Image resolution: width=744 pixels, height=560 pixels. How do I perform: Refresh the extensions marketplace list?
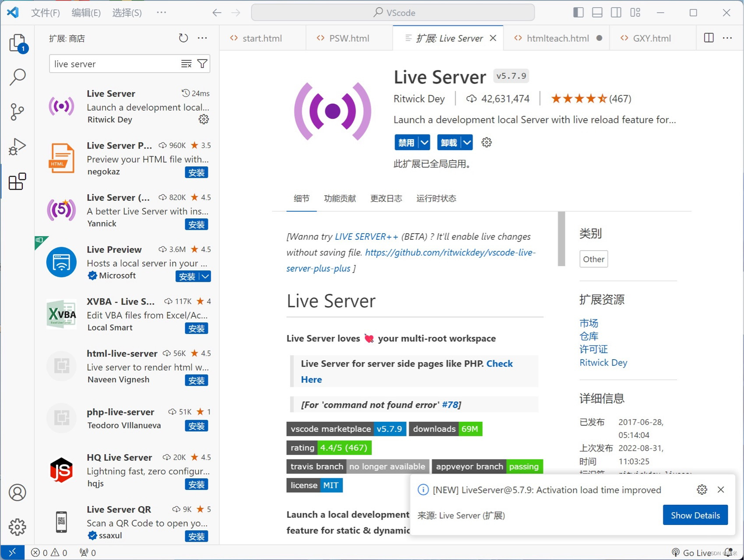coord(183,38)
